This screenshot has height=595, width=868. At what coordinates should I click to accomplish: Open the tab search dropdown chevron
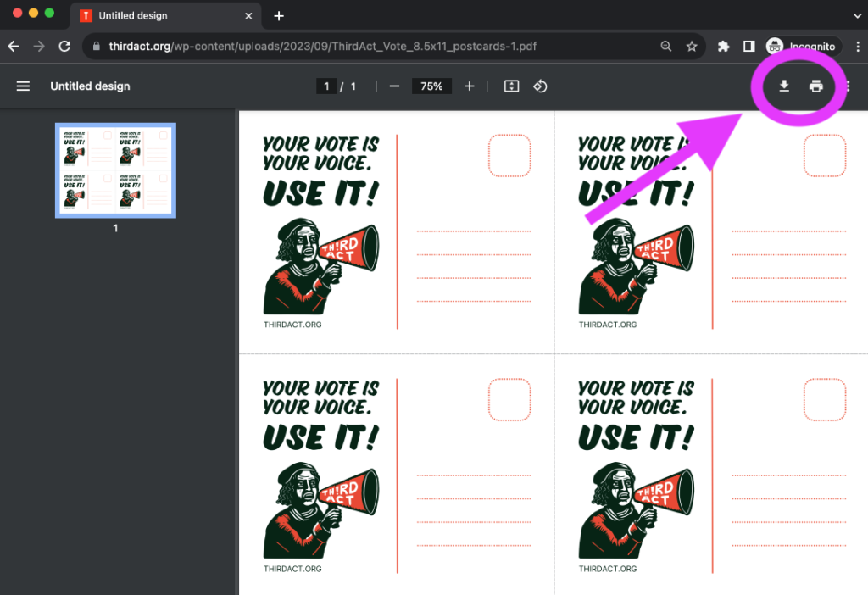pos(857,16)
